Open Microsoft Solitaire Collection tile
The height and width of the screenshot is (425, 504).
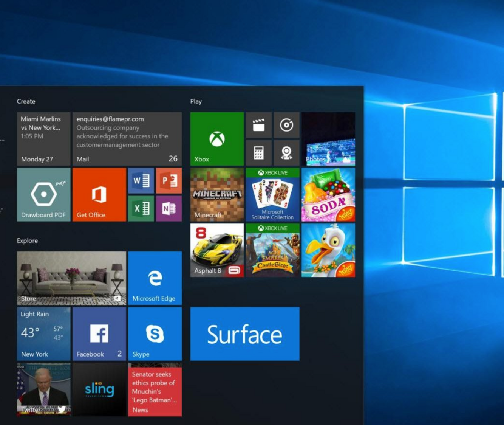[x=273, y=195]
